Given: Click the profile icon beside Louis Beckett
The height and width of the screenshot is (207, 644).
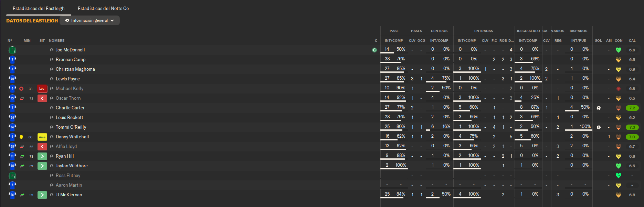Looking at the screenshot, I should [52, 118].
